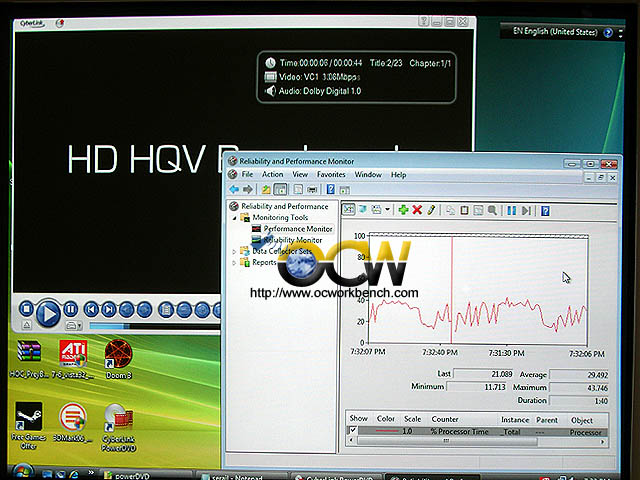The height and width of the screenshot is (480, 640).
Task: Click the Instance column header
Action: click(x=515, y=420)
